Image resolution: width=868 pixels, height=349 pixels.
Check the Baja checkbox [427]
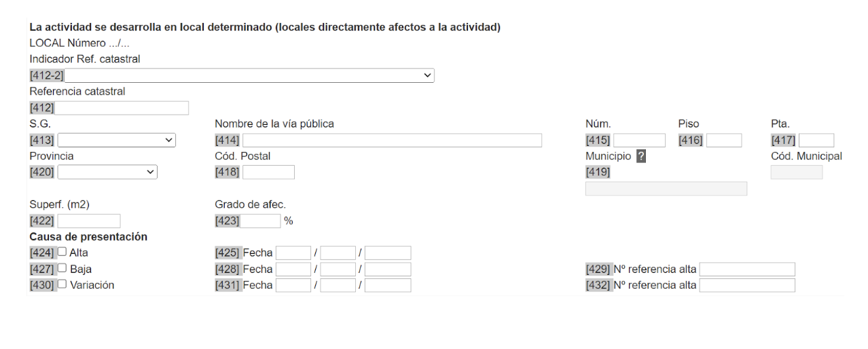point(62,269)
